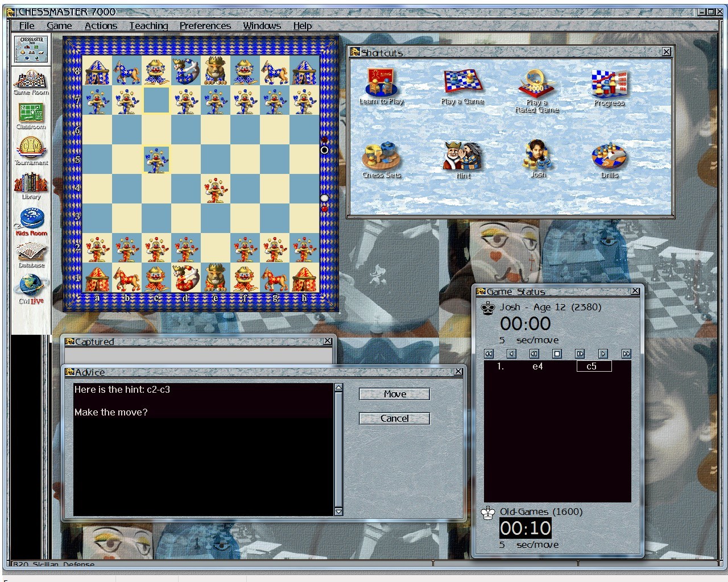Close the Advice window
This screenshot has height=582, width=728.
coord(458,371)
